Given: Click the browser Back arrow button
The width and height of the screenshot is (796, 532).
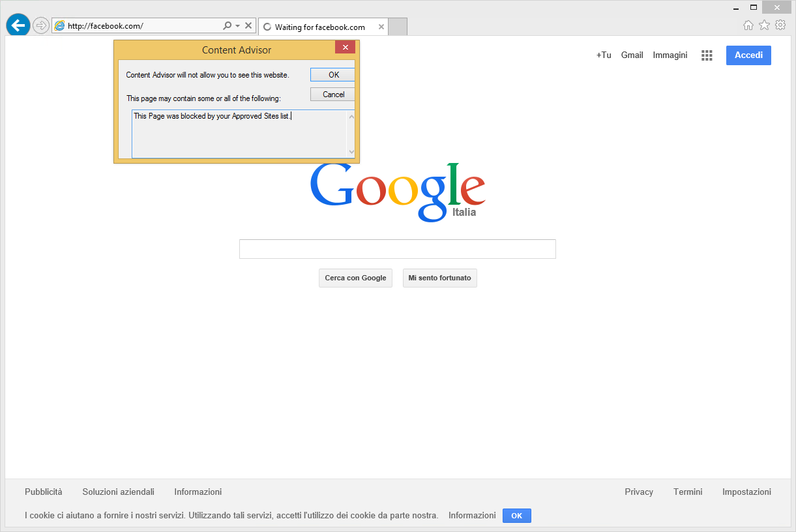Looking at the screenshot, I should point(18,25).
